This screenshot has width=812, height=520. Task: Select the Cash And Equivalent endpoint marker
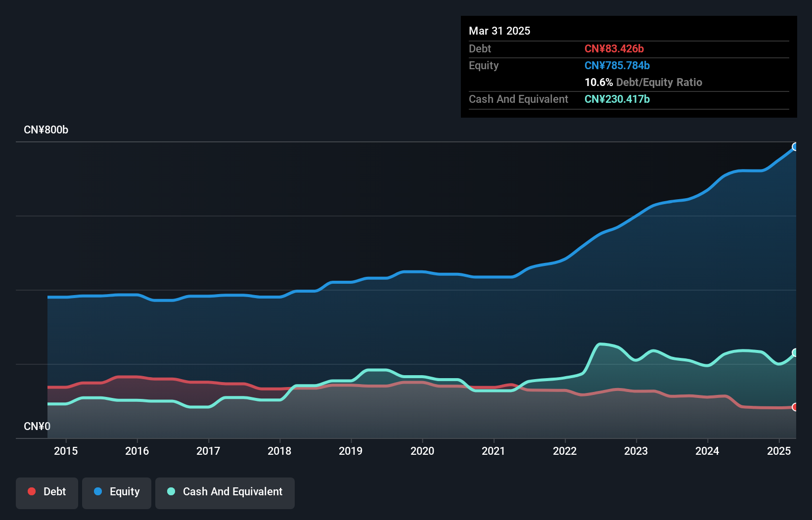point(795,352)
